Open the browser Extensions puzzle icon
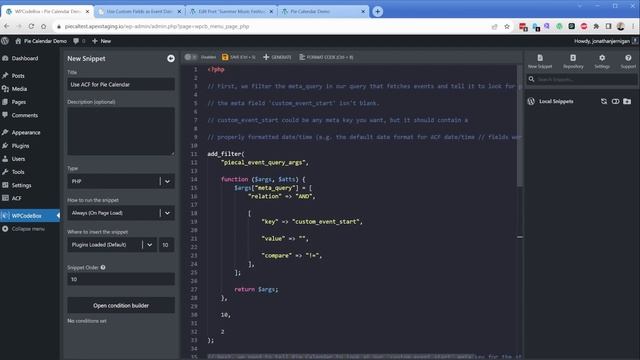This screenshot has height=360, width=640. point(596,27)
